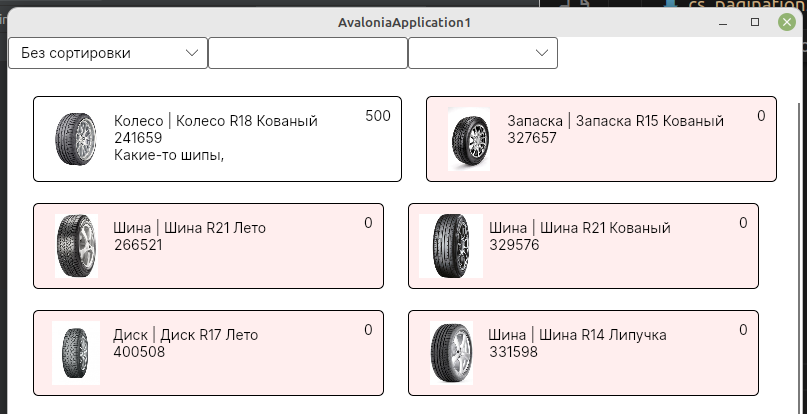Minimize the AvaloniaApplication1 window
The image size is (807, 414).
click(x=724, y=22)
